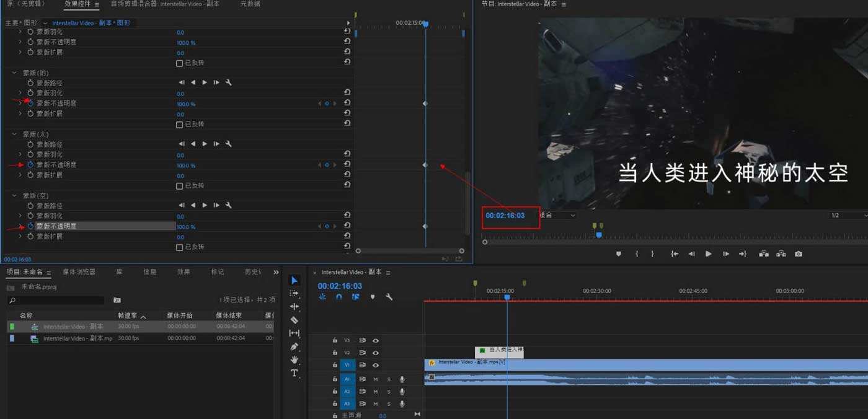The image size is (868, 419).
Task: Click Mark In brace in Program monitor
Action: [637, 254]
